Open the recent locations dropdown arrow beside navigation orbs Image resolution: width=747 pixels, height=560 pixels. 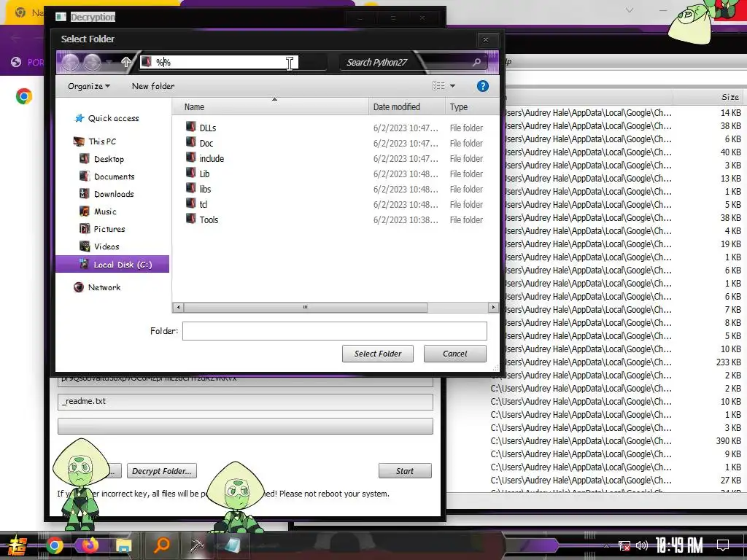pos(109,63)
